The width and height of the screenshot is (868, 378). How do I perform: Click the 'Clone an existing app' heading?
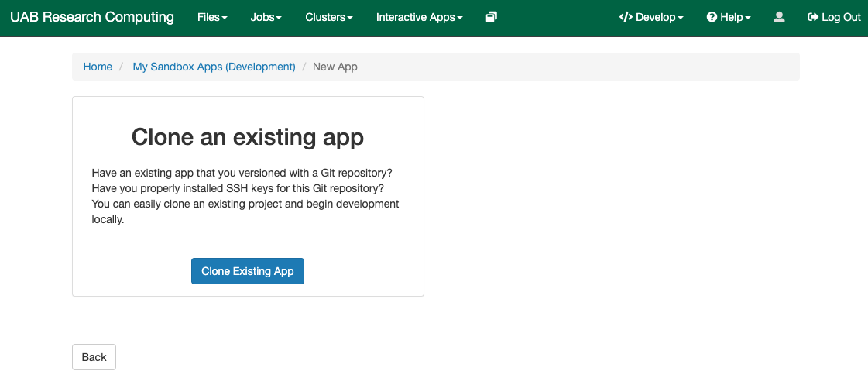(248, 137)
